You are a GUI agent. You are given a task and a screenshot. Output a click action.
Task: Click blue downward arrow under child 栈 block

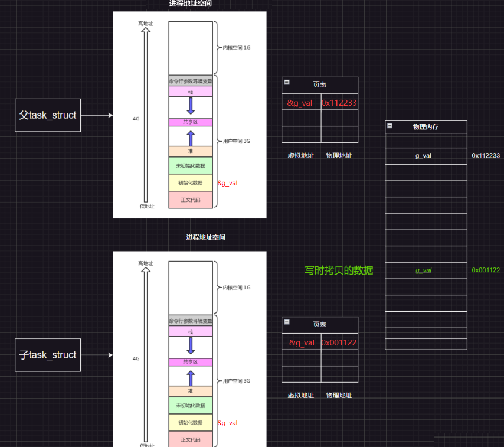[x=191, y=345]
